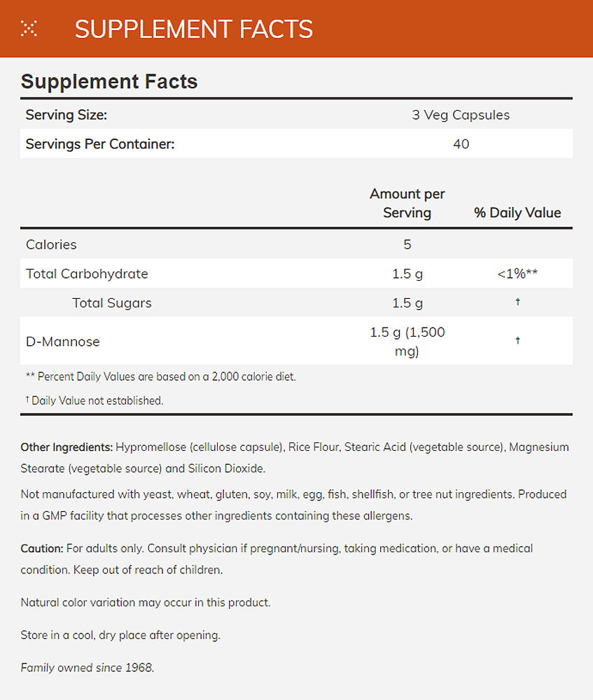
Task: Click the 3 Veg Capsules value
Action: tap(461, 115)
